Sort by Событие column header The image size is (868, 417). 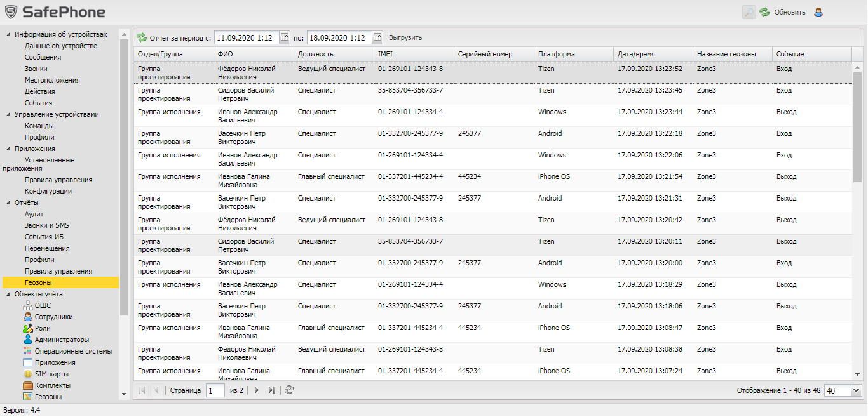812,54
